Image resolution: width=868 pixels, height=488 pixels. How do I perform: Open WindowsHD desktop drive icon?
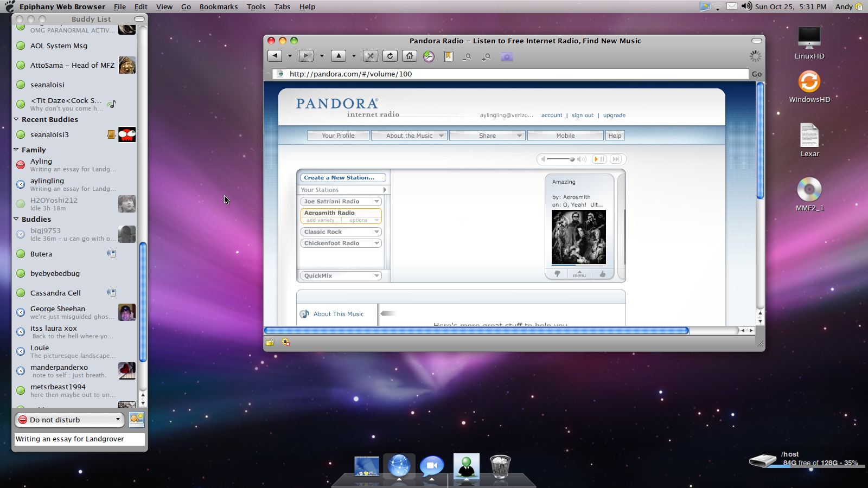click(809, 82)
